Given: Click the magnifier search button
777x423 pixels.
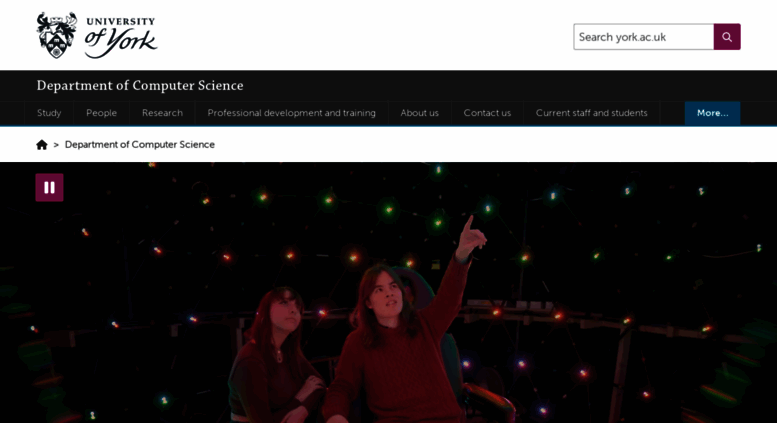Looking at the screenshot, I should click(727, 37).
